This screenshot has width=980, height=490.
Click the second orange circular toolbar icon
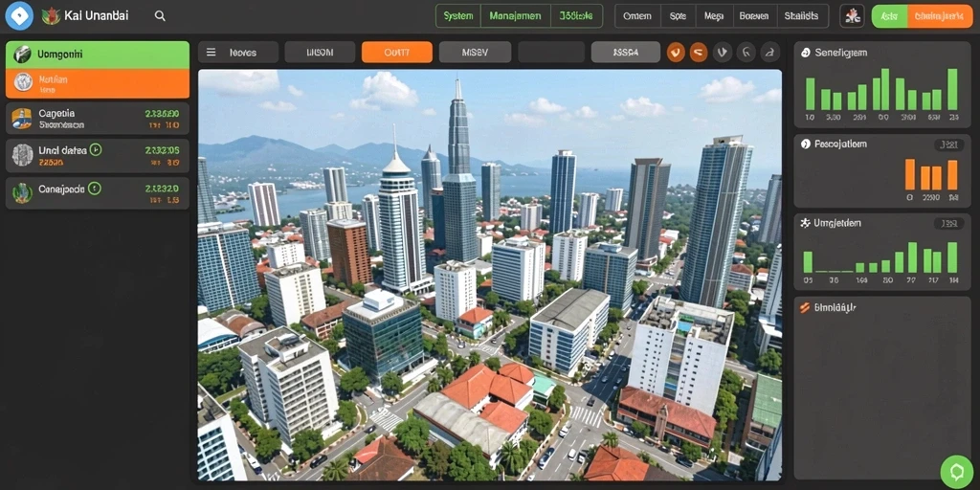(699, 53)
